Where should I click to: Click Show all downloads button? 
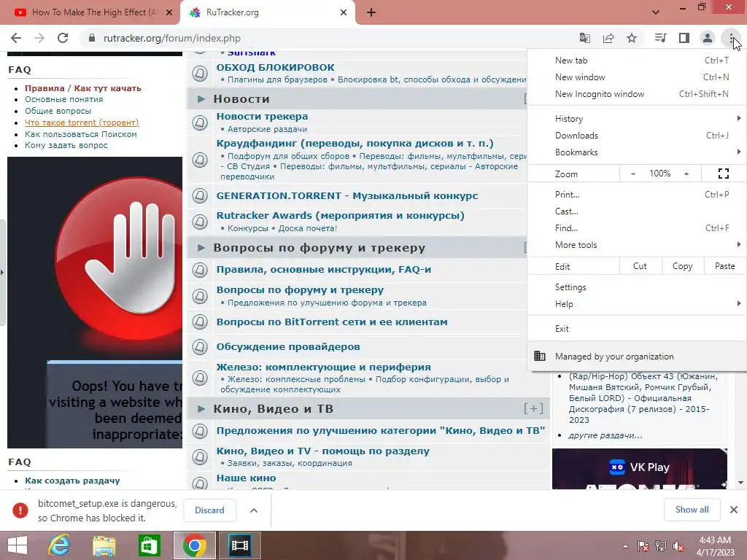(x=692, y=510)
